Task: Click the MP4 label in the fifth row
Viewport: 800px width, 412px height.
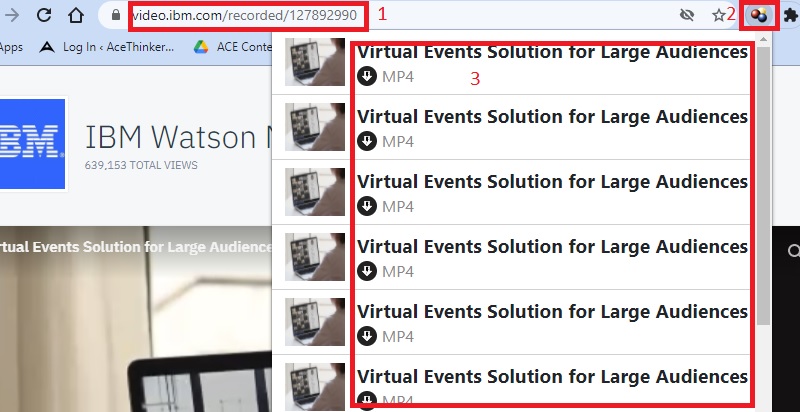Action: pyautogui.click(x=398, y=337)
